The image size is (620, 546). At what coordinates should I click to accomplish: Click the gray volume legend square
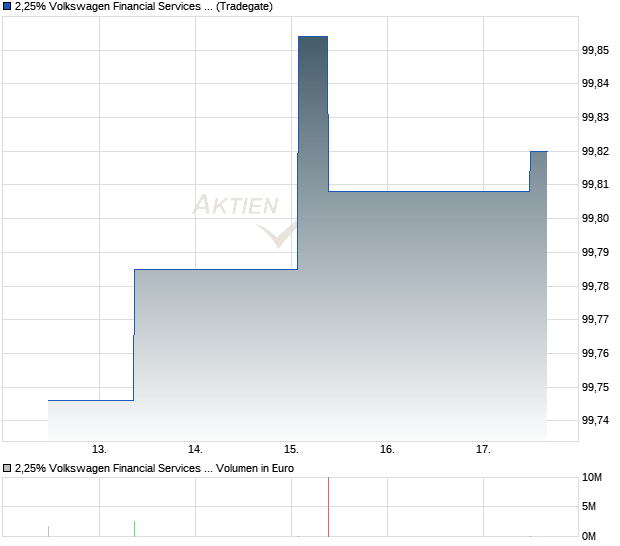(x=7, y=468)
